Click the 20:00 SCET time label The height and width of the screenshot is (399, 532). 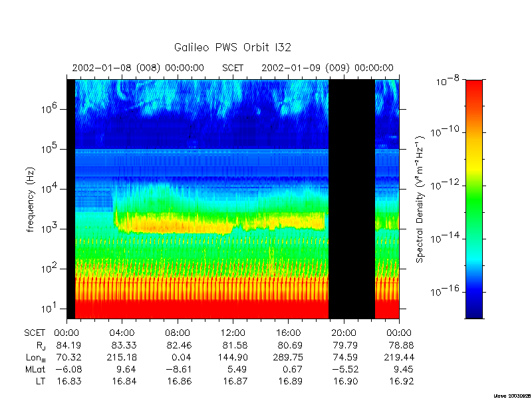coord(344,333)
